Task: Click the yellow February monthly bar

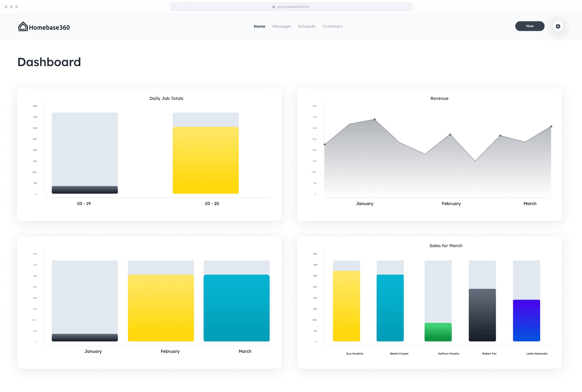Action: pyautogui.click(x=161, y=308)
